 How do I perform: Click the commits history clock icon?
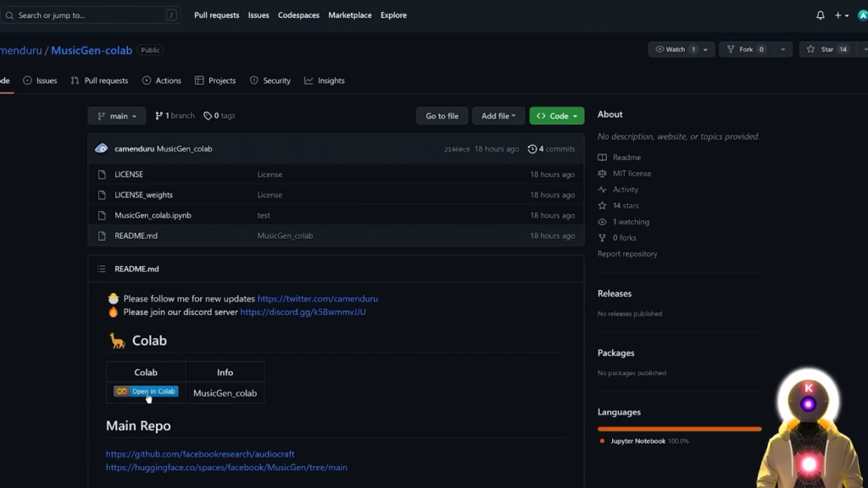532,149
